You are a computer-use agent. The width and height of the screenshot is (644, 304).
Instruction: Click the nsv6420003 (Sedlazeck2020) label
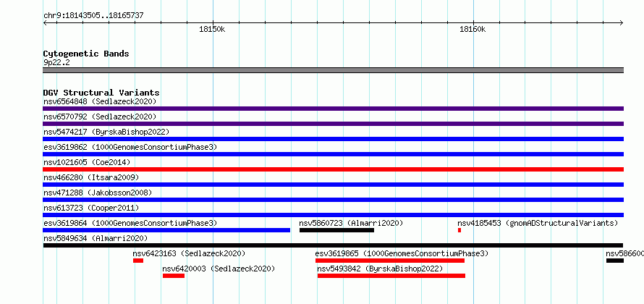(219, 269)
